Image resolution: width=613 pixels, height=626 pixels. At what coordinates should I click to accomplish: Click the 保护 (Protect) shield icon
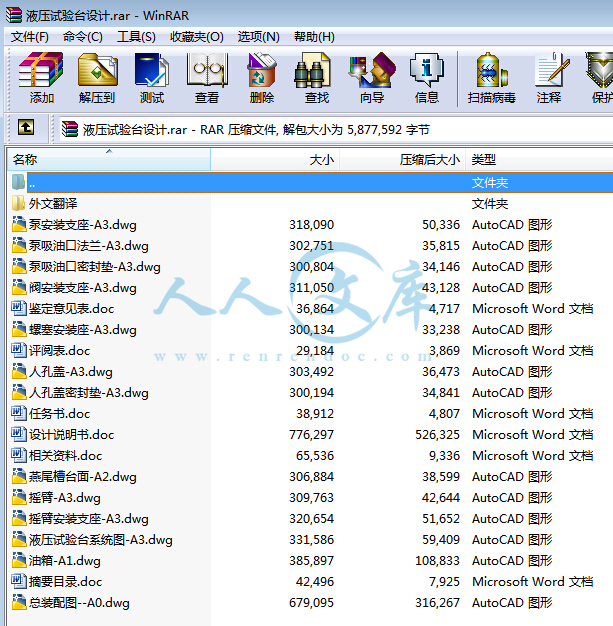[x=600, y=70]
